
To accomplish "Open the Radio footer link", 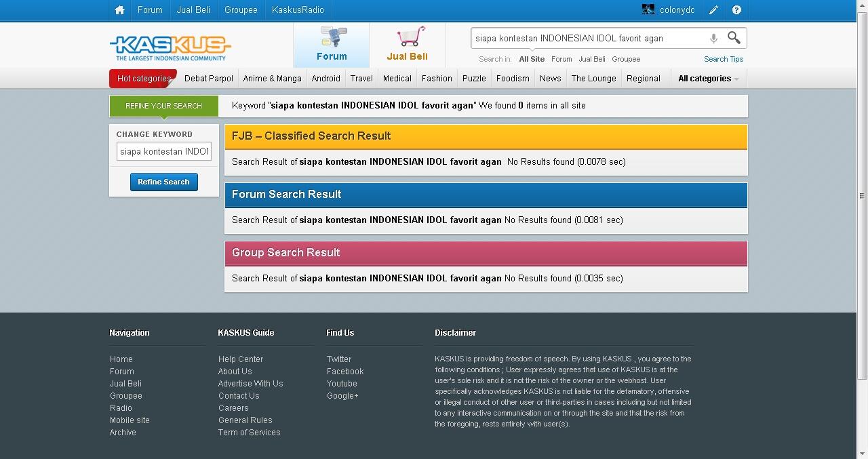I will coord(121,408).
